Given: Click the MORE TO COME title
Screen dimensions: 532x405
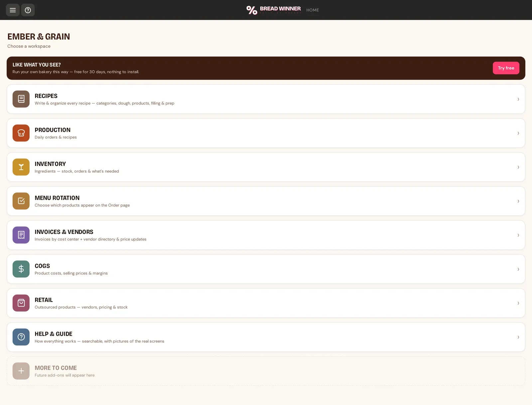Looking at the screenshot, I should click(x=56, y=368).
